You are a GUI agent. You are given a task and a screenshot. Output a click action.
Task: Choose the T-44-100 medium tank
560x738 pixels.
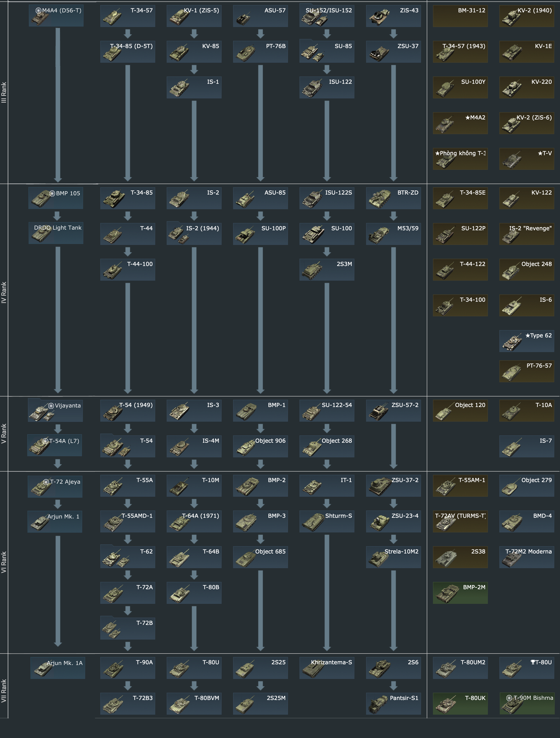click(x=128, y=269)
